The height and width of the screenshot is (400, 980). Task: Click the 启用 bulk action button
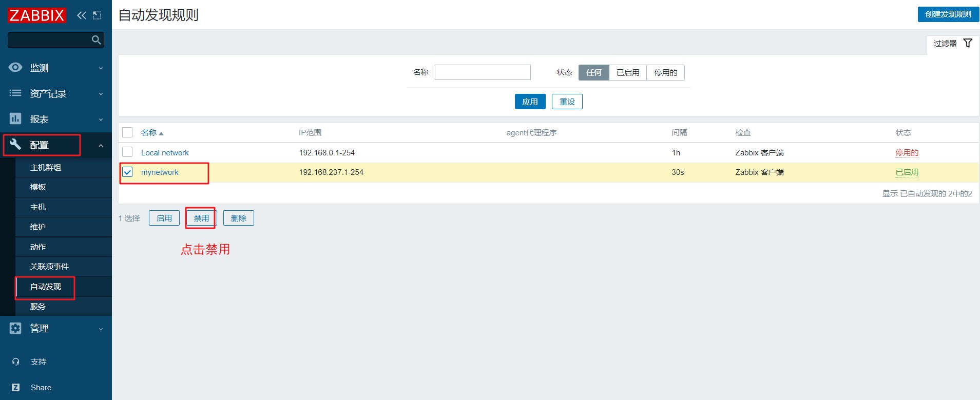click(164, 218)
